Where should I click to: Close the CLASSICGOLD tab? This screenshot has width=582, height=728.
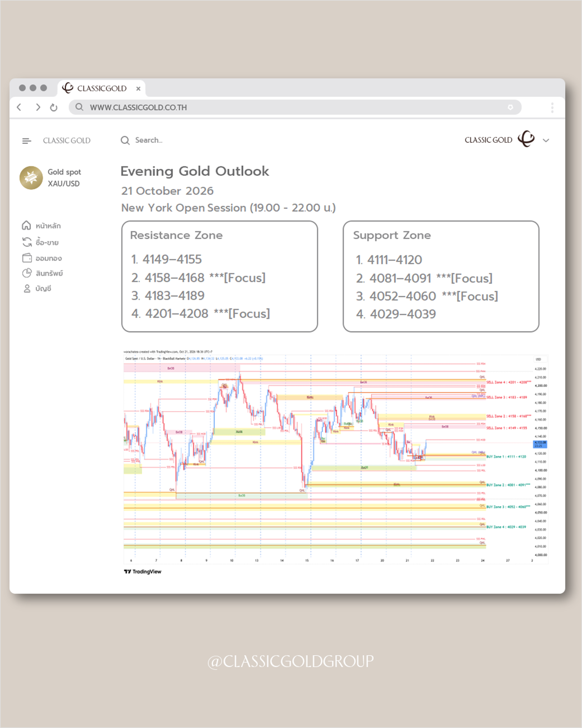coord(138,88)
